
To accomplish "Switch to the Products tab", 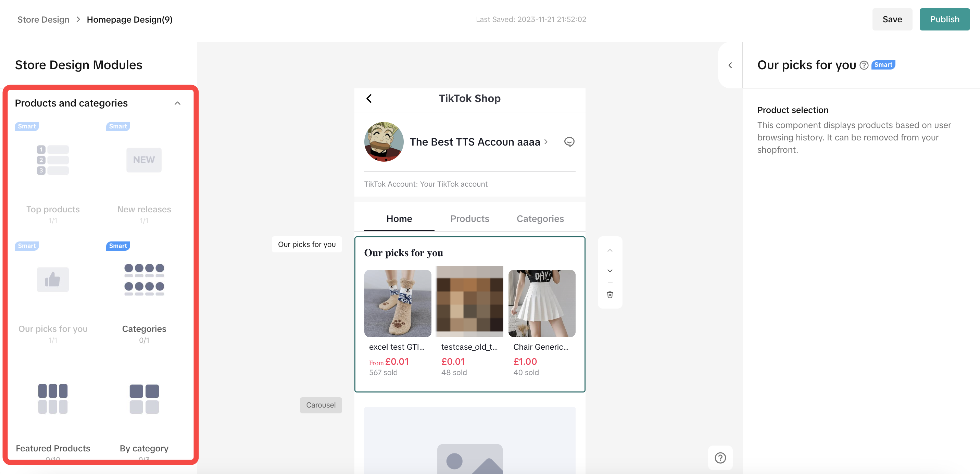I will point(469,219).
